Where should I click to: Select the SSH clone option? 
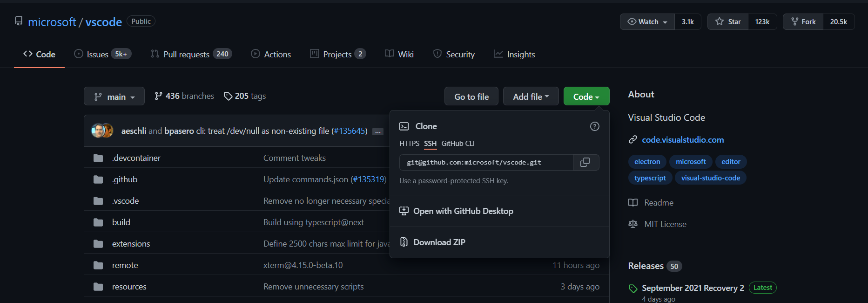pos(431,144)
